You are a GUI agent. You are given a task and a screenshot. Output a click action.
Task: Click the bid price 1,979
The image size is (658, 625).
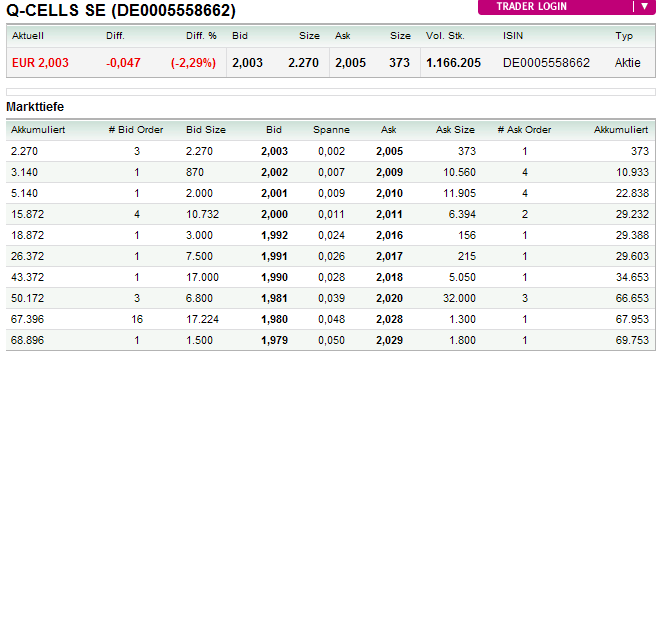click(274, 340)
